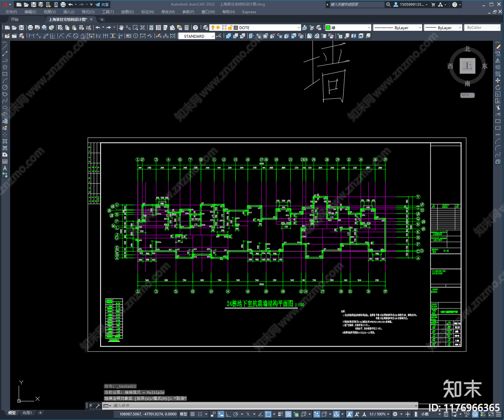Click the customization hamburger icon in status bar
Image resolution: width=504 pixels, height=420 pixels.
pyautogui.click(x=498, y=414)
